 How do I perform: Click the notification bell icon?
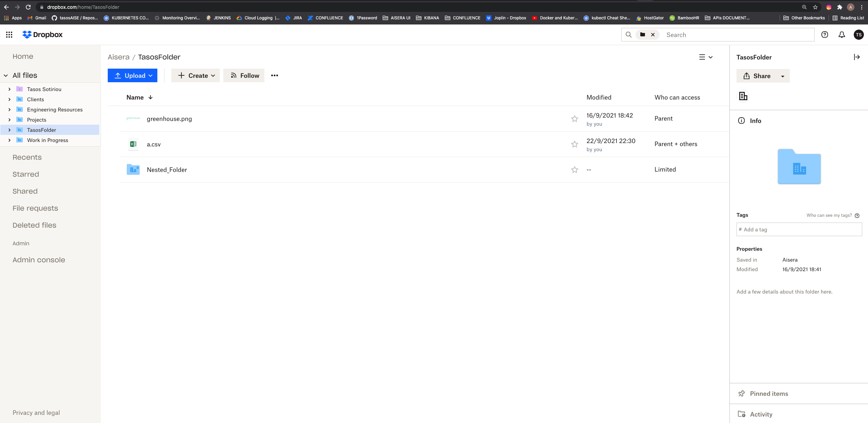[841, 34]
